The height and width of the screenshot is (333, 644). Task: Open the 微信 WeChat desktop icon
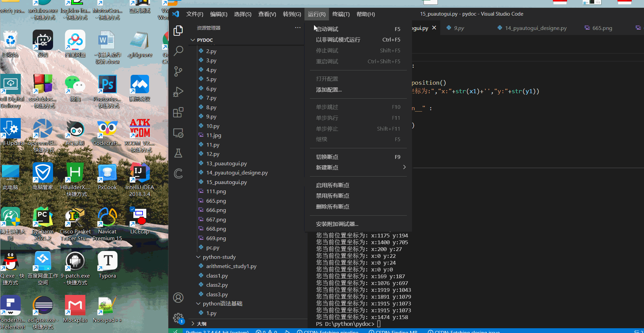coord(75,88)
